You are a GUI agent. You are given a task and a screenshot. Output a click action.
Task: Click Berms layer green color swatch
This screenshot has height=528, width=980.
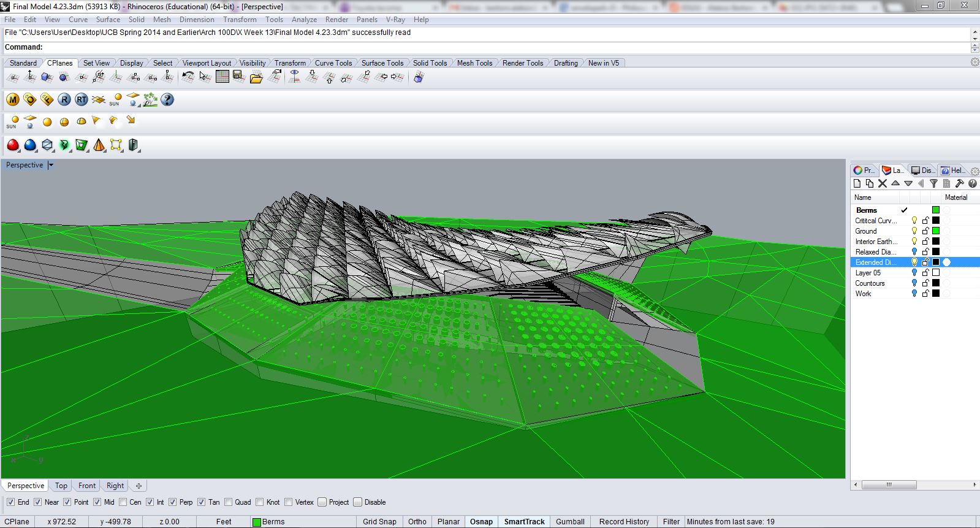(936, 210)
